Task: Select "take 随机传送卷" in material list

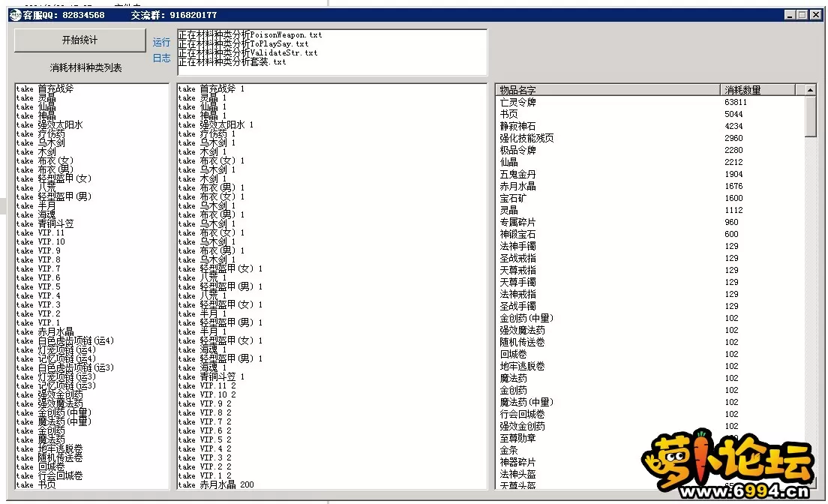Action: (x=49, y=457)
